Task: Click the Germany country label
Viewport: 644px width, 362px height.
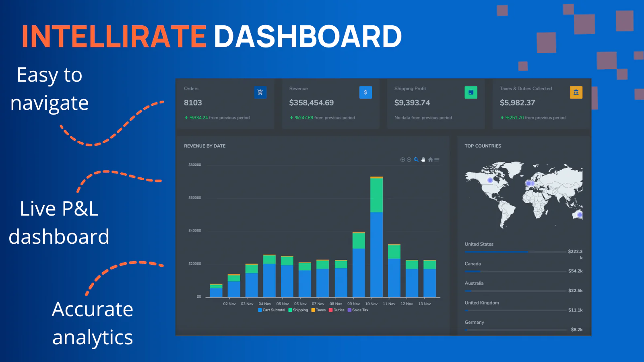Action: point(475,322)
